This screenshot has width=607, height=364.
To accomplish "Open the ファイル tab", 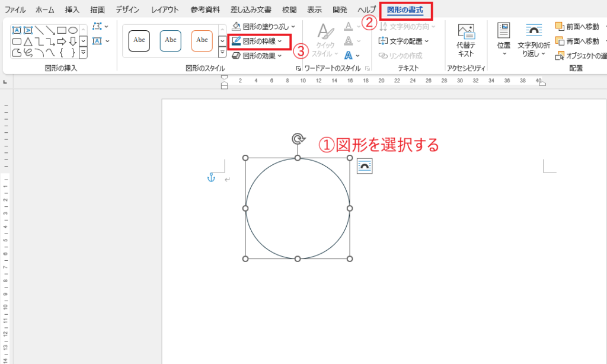I will (15, 9).
